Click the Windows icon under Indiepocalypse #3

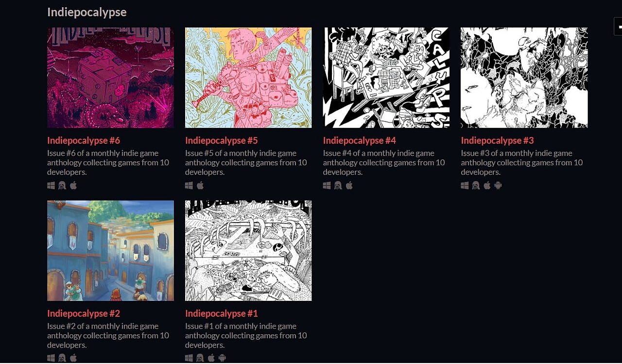pos(465,185)
